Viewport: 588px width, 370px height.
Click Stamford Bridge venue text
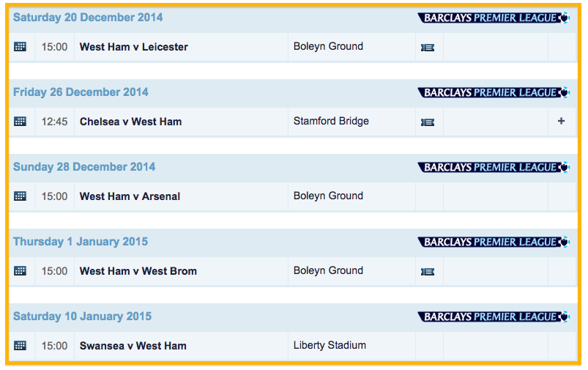click(331, 122)
